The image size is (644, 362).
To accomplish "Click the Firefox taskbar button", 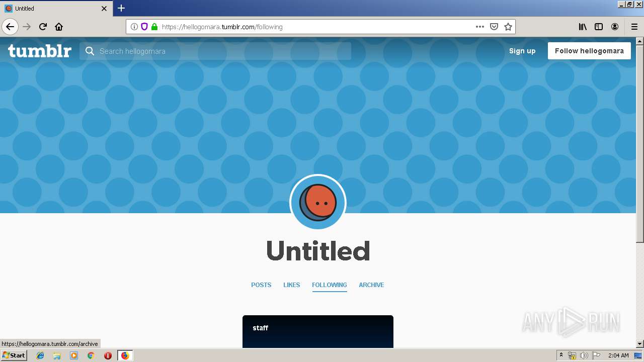I will pyautogui.click(x=125, y=355).
